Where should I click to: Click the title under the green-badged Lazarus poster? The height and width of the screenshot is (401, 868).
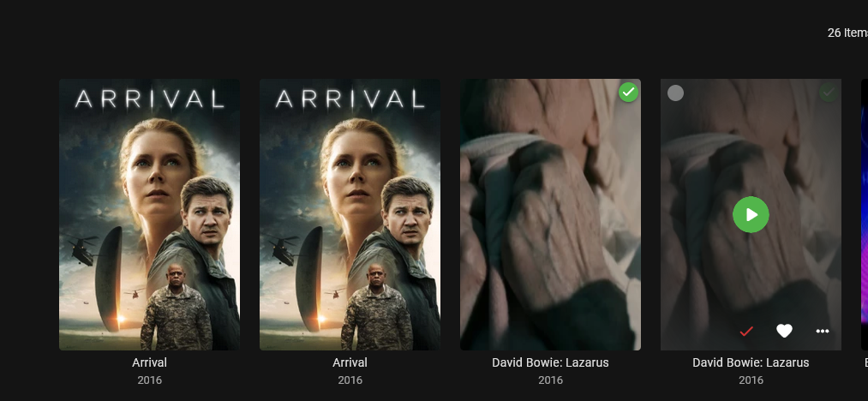pyautogui.click(x=550, y=362)
